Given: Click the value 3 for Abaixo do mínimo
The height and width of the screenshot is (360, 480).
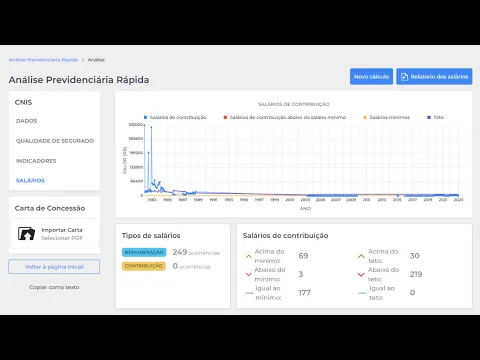Looking at the screenshot, I should click(x=301, y=274).
